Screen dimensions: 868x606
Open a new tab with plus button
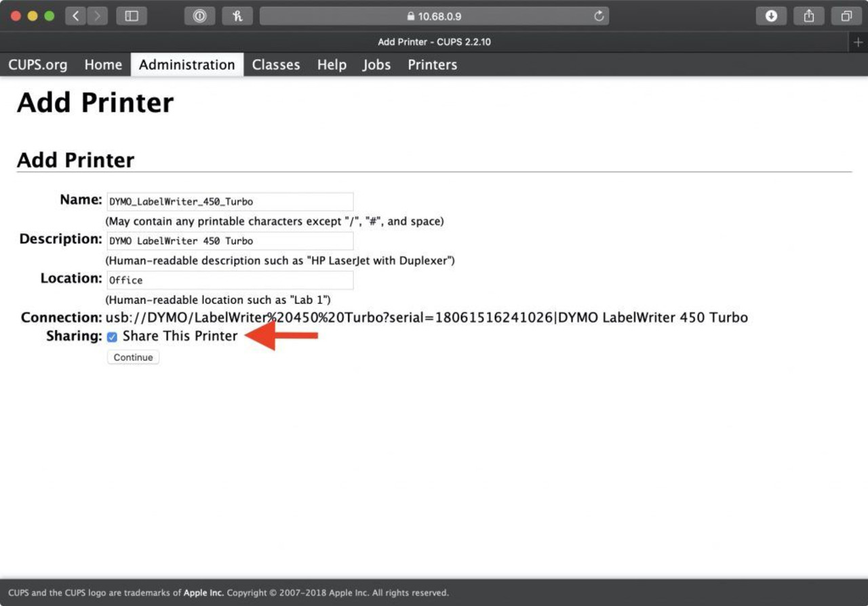click(x=859, y=42)
